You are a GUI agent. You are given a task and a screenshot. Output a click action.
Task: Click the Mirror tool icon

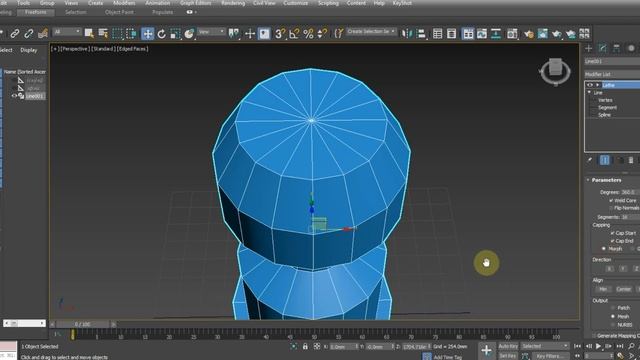[x=407, y=33]
